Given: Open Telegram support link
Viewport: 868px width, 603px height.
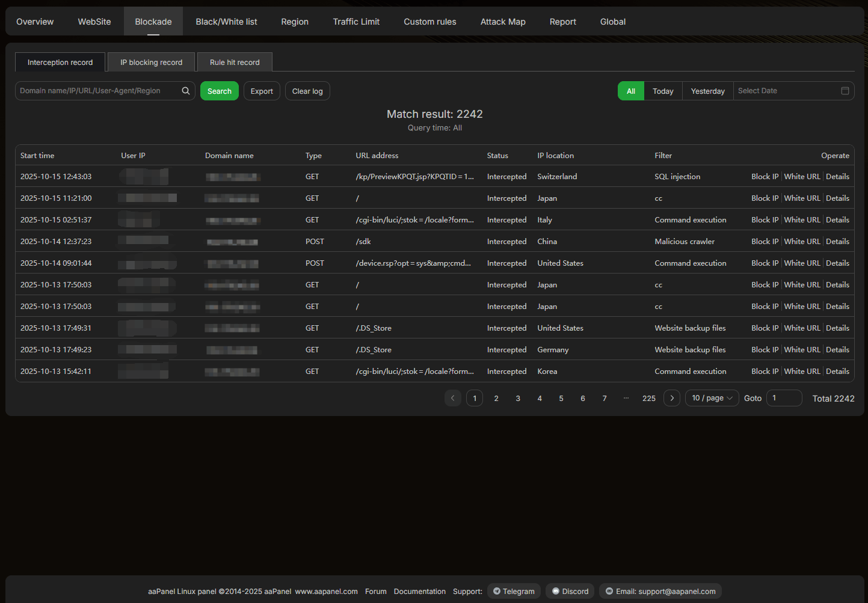Looking at the screenshot, I should point(514,592).
